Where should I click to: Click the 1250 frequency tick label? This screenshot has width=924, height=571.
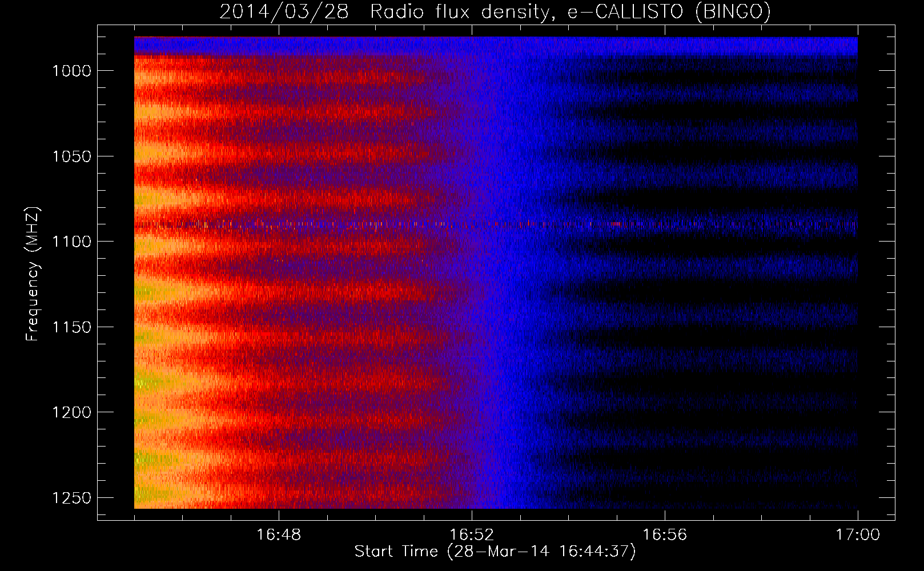point(72,498)
